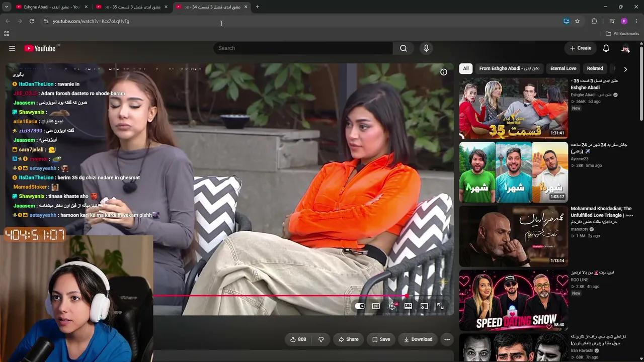Save the video to a playlist
Viewport: 644px width, 362px height.
pyautogui.click(x=381, y=339)
